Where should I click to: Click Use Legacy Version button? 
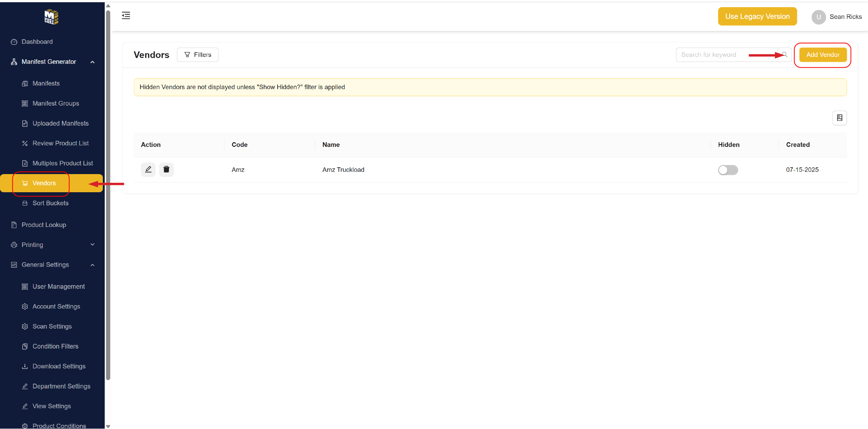tap(757, 17)
